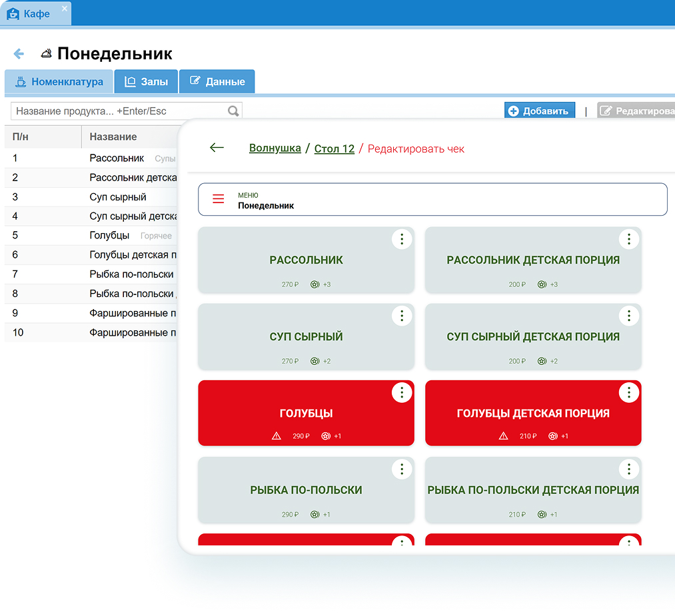The image size is (675, 616).
Task: Open options menu on Суп сырный card
Action: (x=402, y=316)
